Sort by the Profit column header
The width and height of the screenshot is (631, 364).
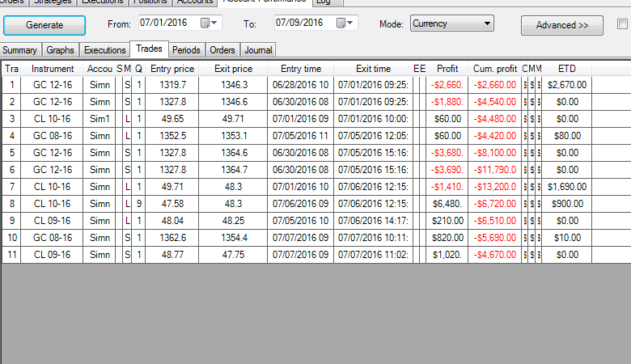point(447,69)
